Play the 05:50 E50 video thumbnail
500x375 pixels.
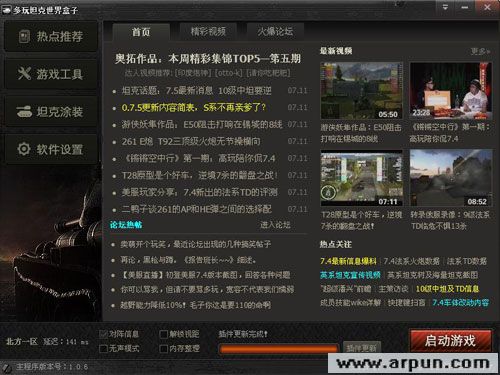(362, 91)
